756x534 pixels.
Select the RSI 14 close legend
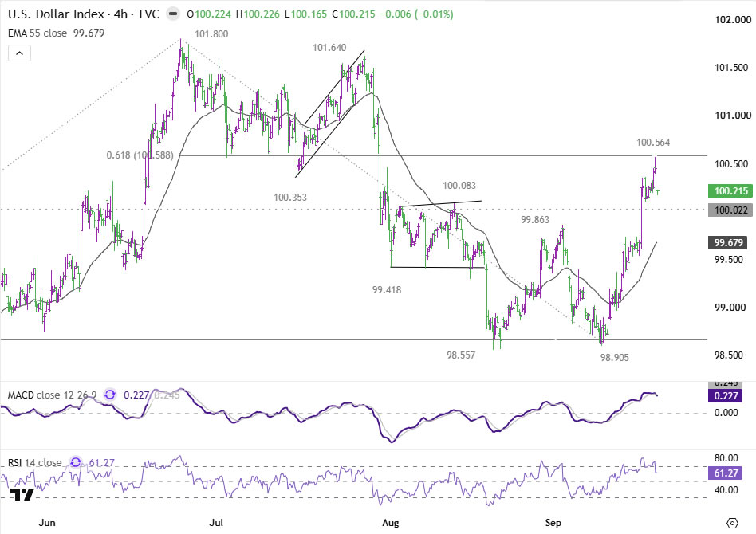click(x=35, y=463)
